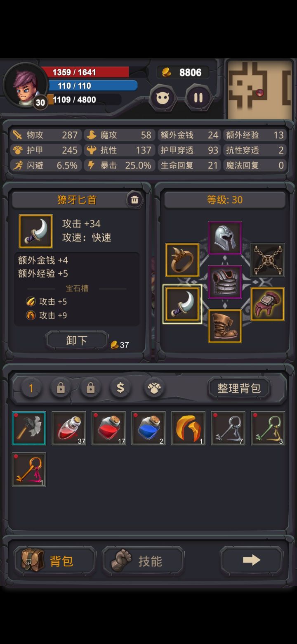This screenshot has height=644, width=297.
Task: Select the chain accessory slot
Action: click(x=268, y=260)
